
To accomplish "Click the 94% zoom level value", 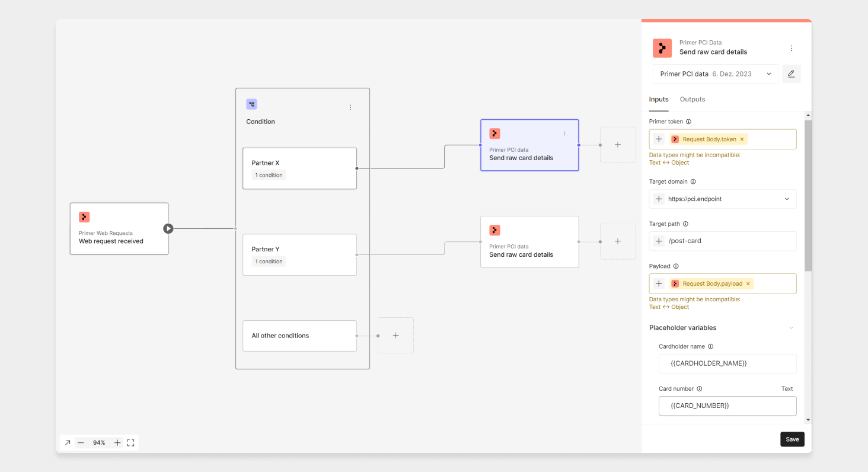I will 99,443.
